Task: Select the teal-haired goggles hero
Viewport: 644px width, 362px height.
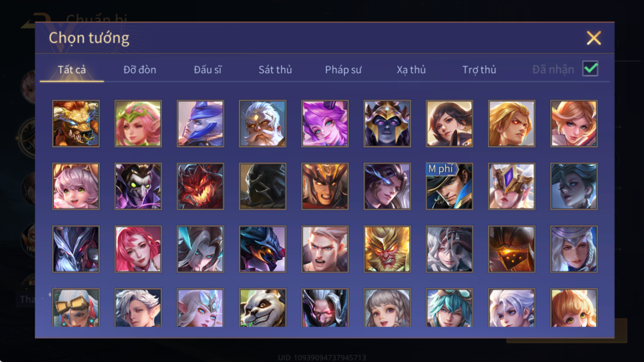Action: 449,308
